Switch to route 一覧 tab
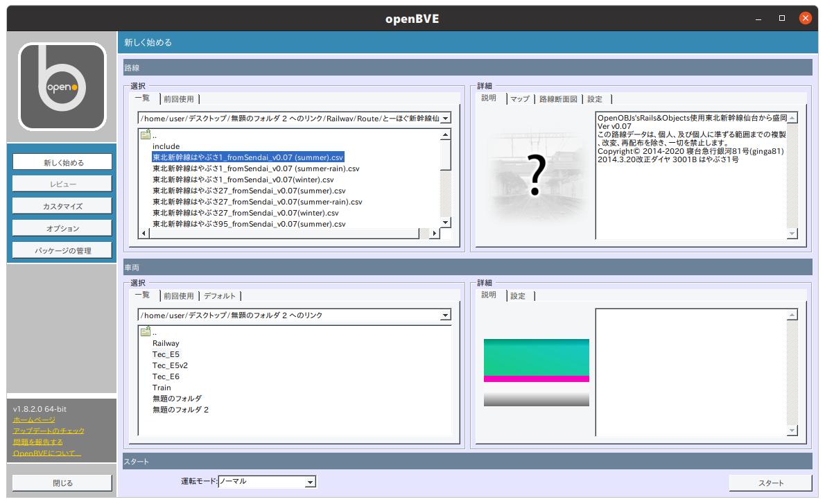This screenshot has height=504, width=825. click(143, 98)
